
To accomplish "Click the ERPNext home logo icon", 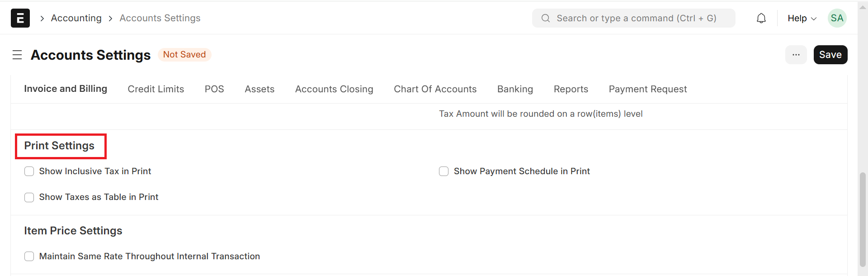I will (x=20, y=18).
